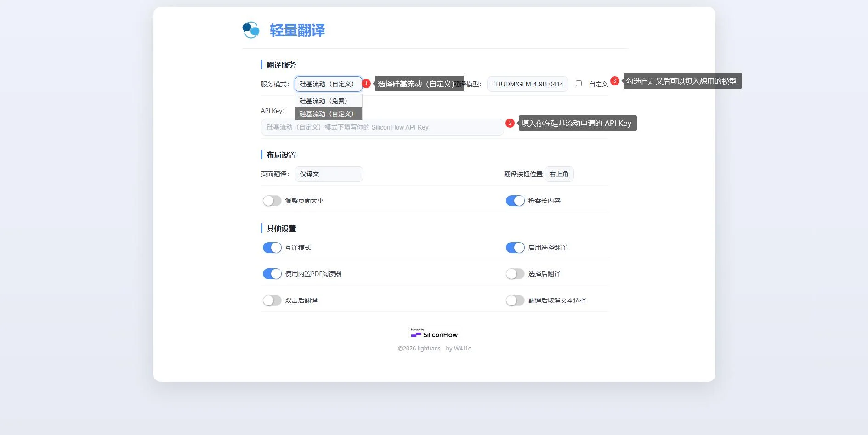Enable the 双击后翻译 toggle
Viewport: 868px width, 435px height.
[272, 300]
